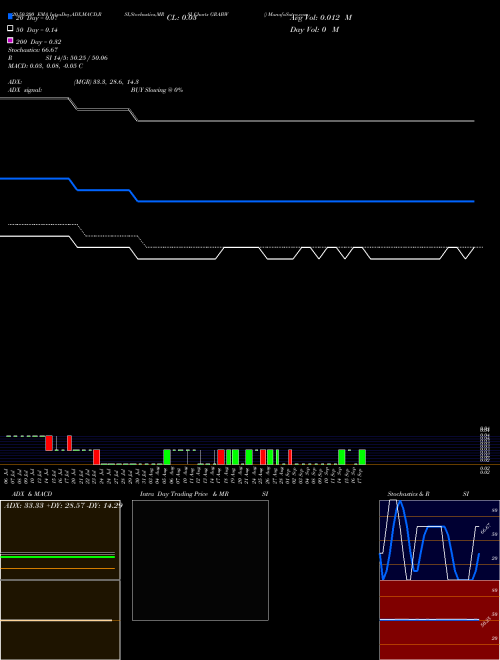Viewport: 500px width, 660px height.
Task: Click the first red candle in mid-July
Action: tap(49, 443)
